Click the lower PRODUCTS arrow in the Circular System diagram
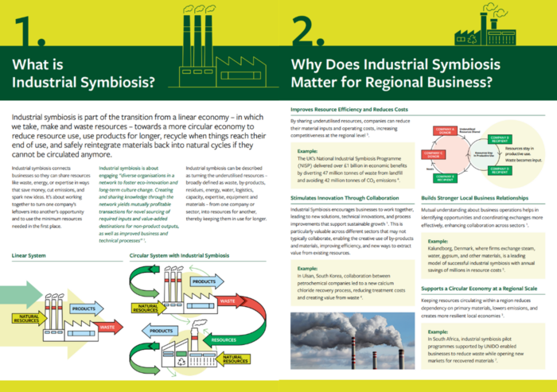 [160, 331]
